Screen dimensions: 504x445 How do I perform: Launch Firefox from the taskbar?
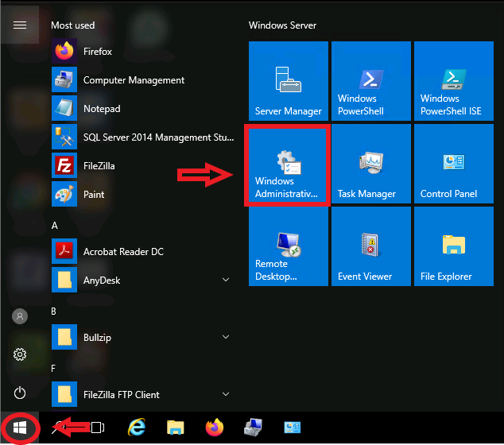pos(215,428)
